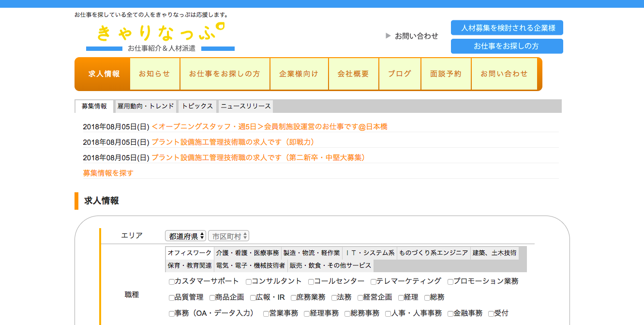Select the 受付 checkbox
The height and width of the screenshot is (325, 644).
[491, 314]
